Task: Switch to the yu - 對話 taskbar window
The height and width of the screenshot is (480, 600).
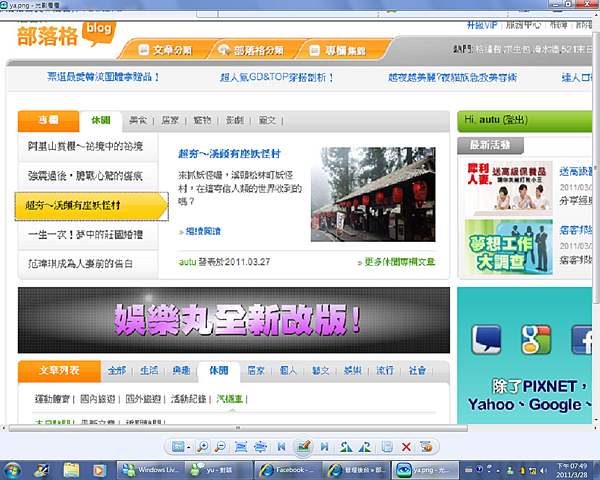Action: click(x=219, y=470)
